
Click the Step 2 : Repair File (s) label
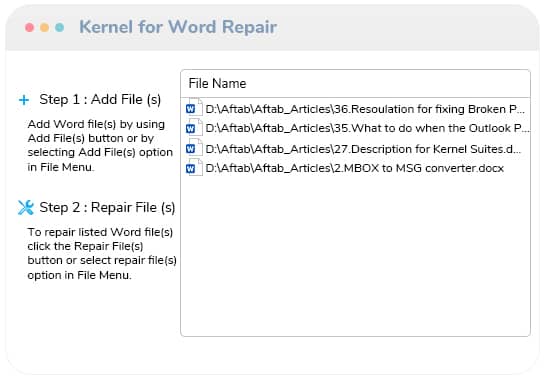point(107,208)
